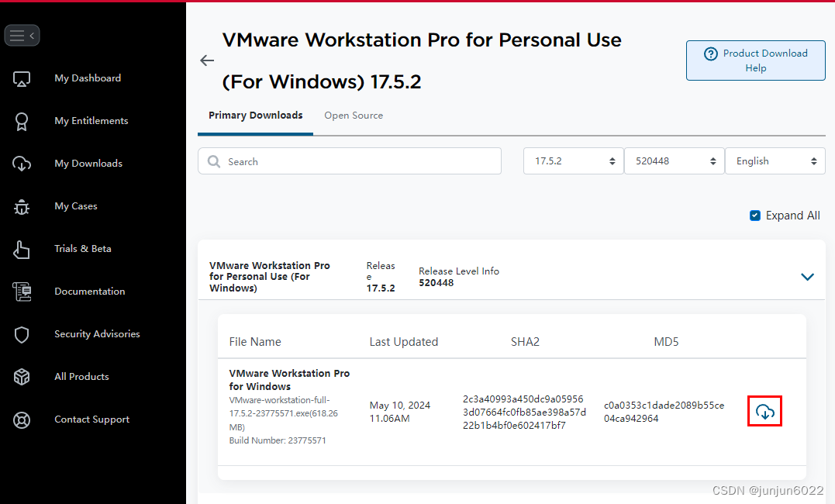Open the 520448 release level dropdown
The width and height of the screenshot is (835, 504).
pyautogui.click(x=675, y=161)
